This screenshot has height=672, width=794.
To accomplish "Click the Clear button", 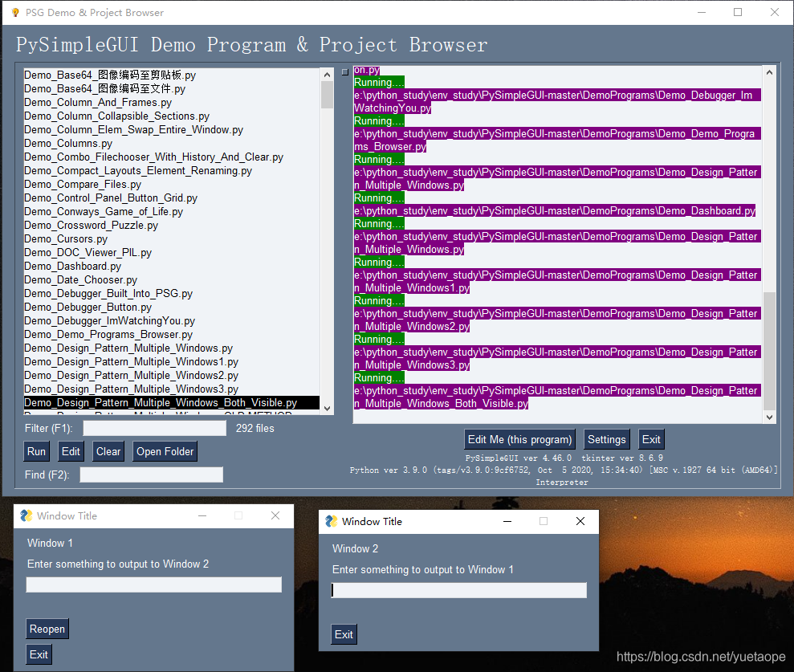I will click(108, 451).
